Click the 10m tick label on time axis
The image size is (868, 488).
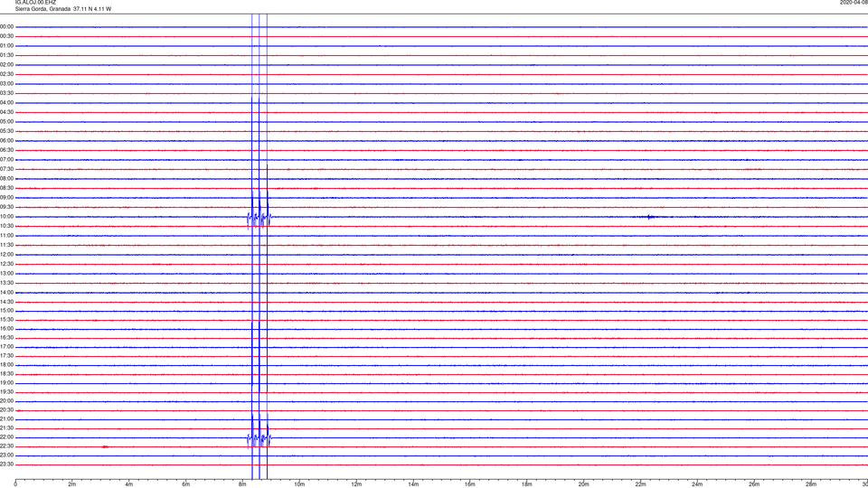[299, 484]
